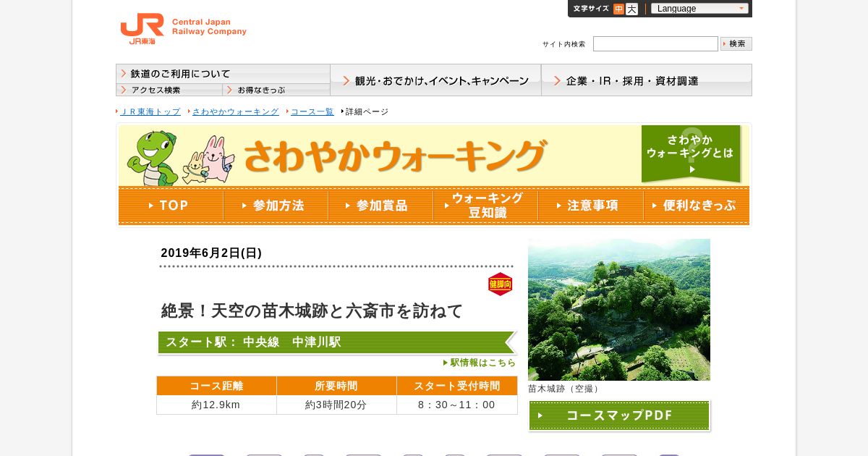Click the 苗木城跡（空撮） photo caption
The height and width of the screenshot is (456, 868).
coord(564,389)
